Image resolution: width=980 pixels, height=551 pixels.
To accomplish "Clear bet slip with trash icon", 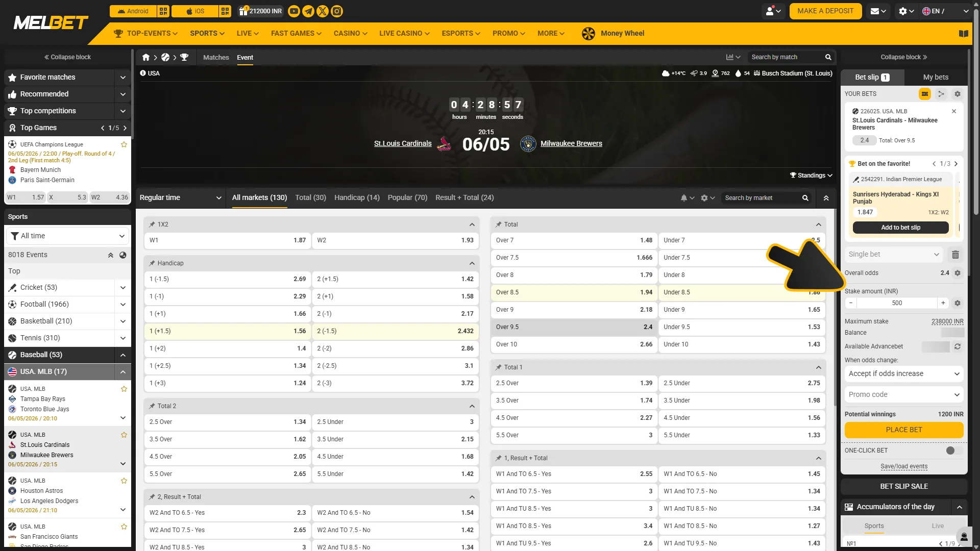I will (x=955, y=255).
